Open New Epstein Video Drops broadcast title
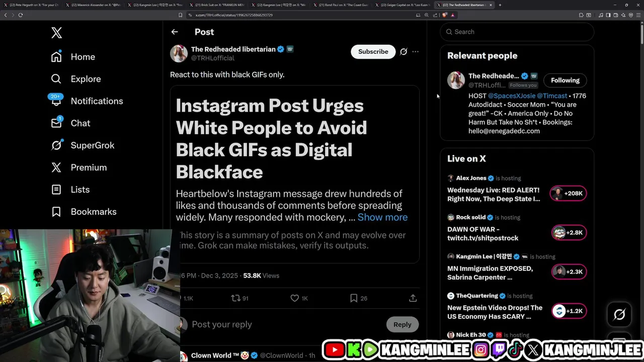The height and width of the screenshot is (362, 644). coord(495,312)
